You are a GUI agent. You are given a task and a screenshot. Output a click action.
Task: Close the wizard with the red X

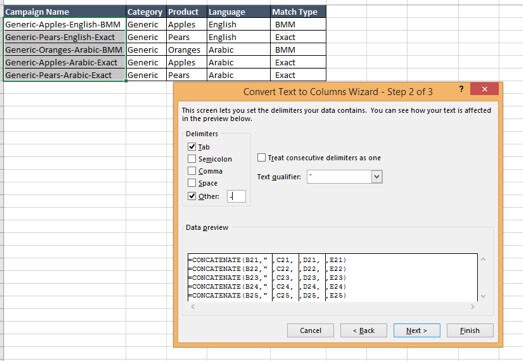pyautogui.click(x=484, y=89)
